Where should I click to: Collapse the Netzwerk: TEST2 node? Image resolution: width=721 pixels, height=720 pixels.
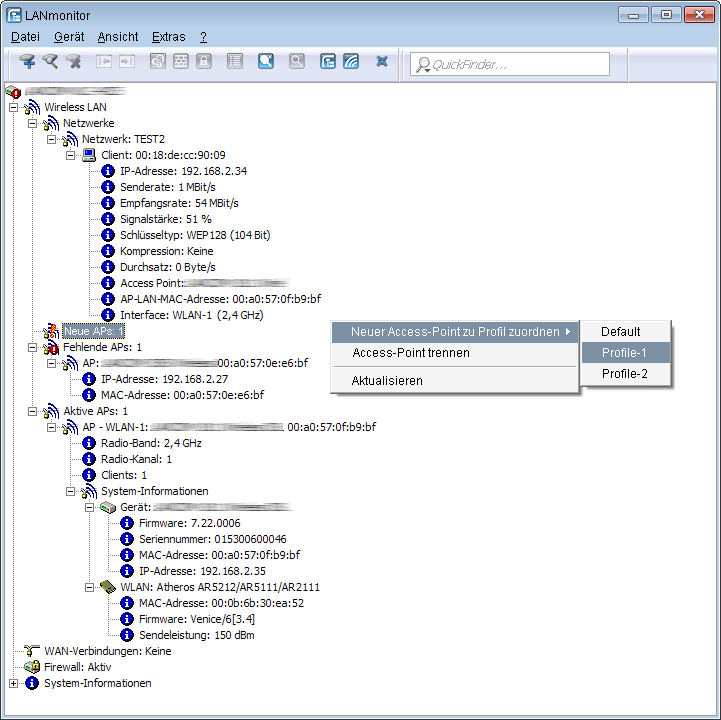52,139
